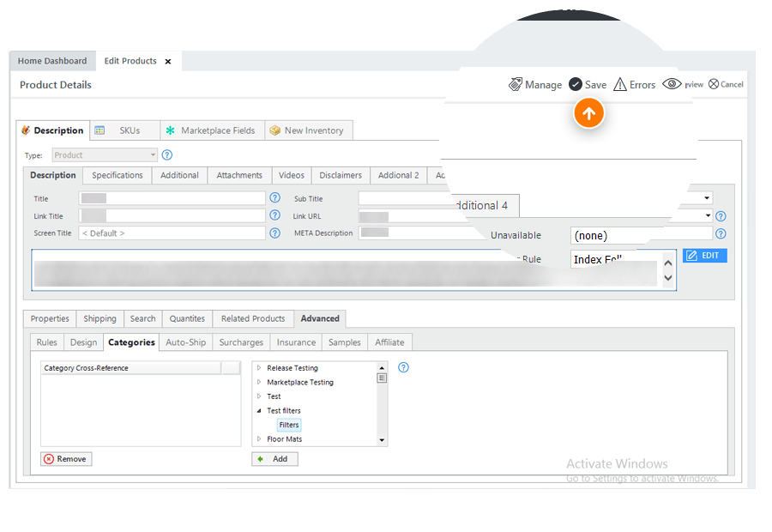
Task: Expand the Marketplace Testing tree node
Action: point(259,382)
